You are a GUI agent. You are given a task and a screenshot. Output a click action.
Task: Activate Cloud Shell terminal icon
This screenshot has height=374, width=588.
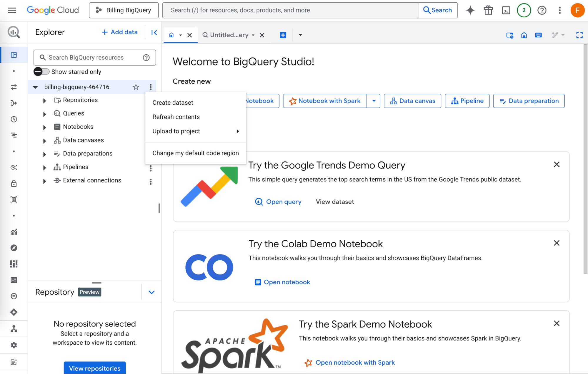tap(506, 10)
